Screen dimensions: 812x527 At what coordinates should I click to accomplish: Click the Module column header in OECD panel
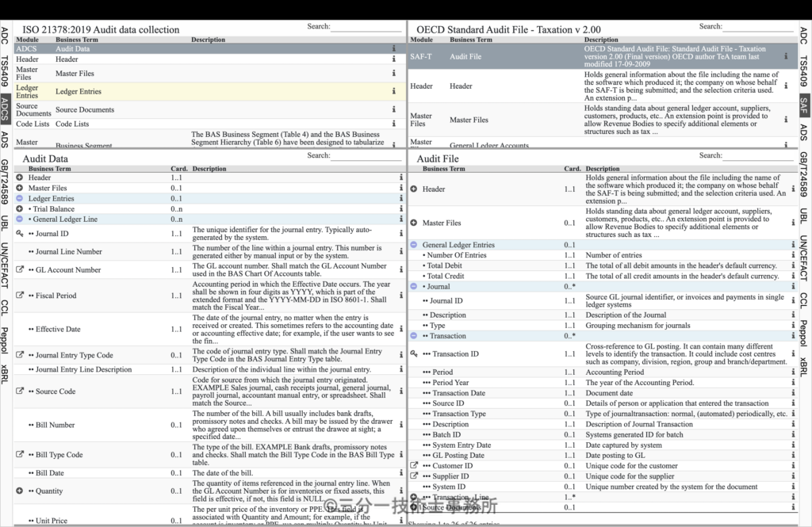(422, 40)
